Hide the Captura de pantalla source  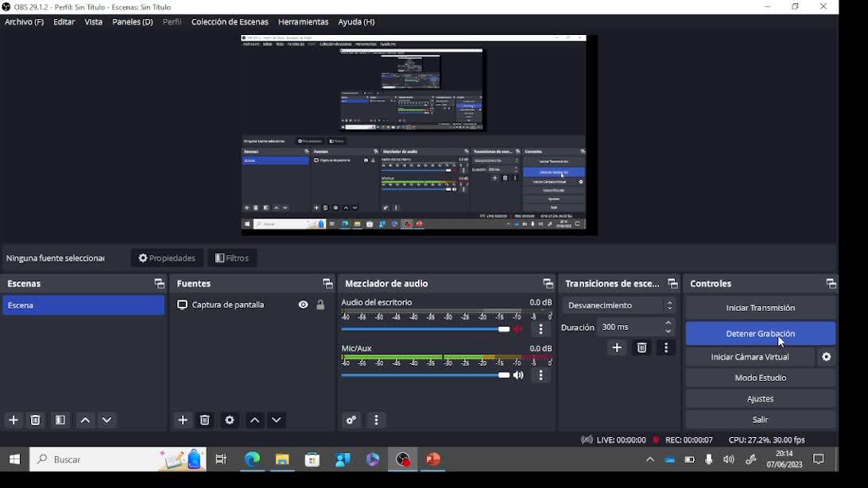[303, 305]
